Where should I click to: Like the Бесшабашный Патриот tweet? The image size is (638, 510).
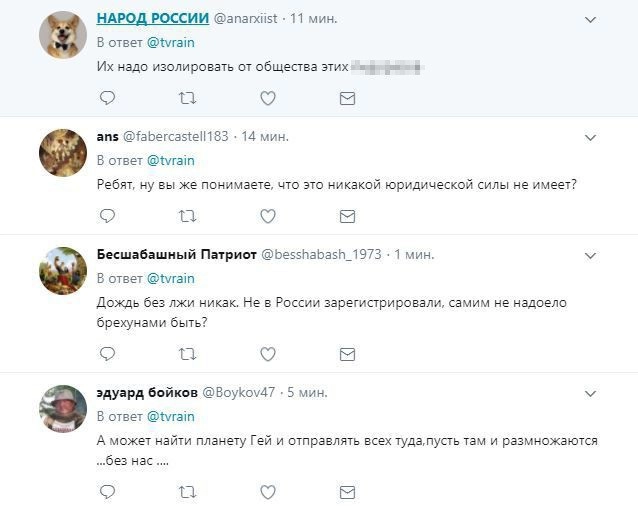267,354
